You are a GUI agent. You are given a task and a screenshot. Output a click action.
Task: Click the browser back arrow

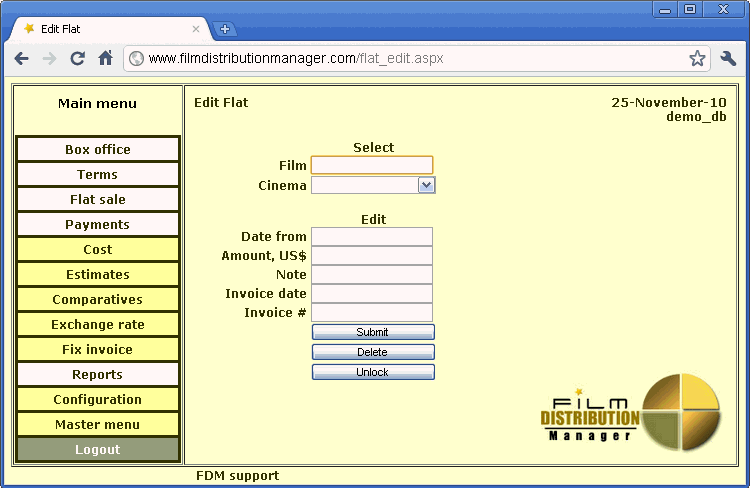click(21, 58)
